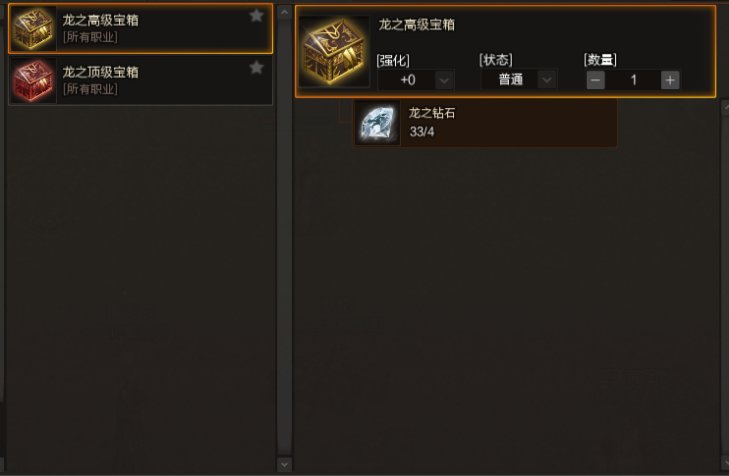
Task: Select the 龙之顶级宝箱 list entry
Action: pos(140,81)
